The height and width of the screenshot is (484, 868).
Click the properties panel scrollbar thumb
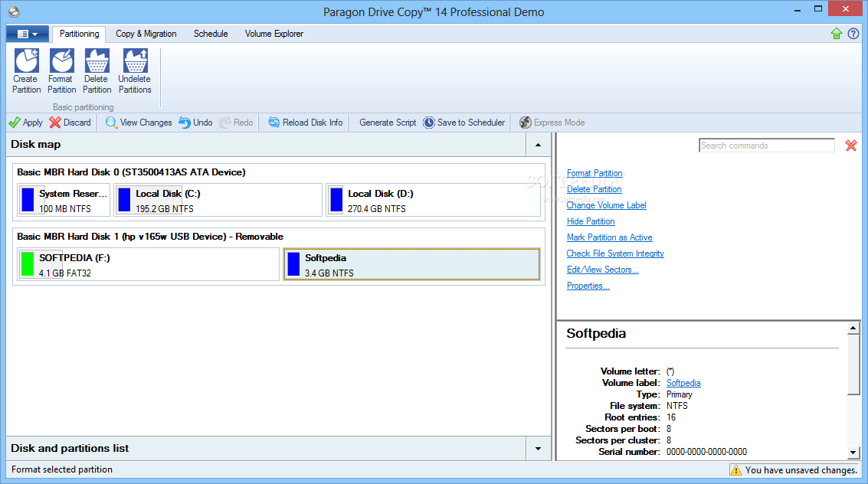(x=853, y=365)
